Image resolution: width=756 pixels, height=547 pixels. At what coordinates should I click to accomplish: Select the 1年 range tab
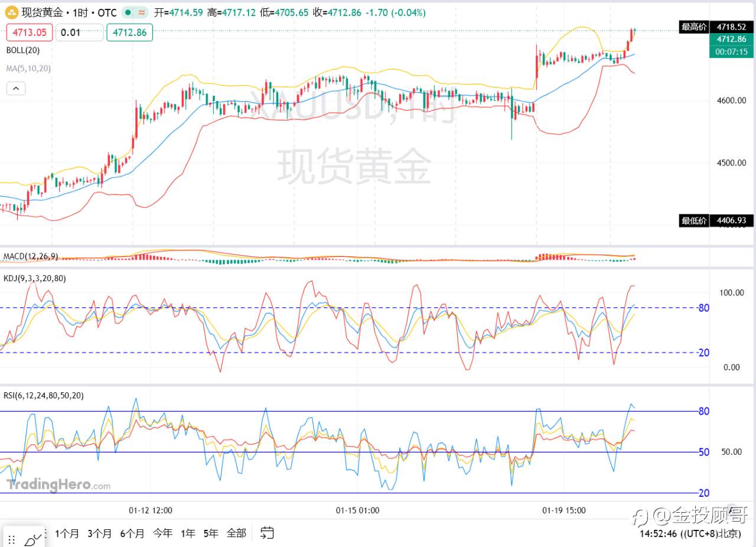(x=187, y=533)
